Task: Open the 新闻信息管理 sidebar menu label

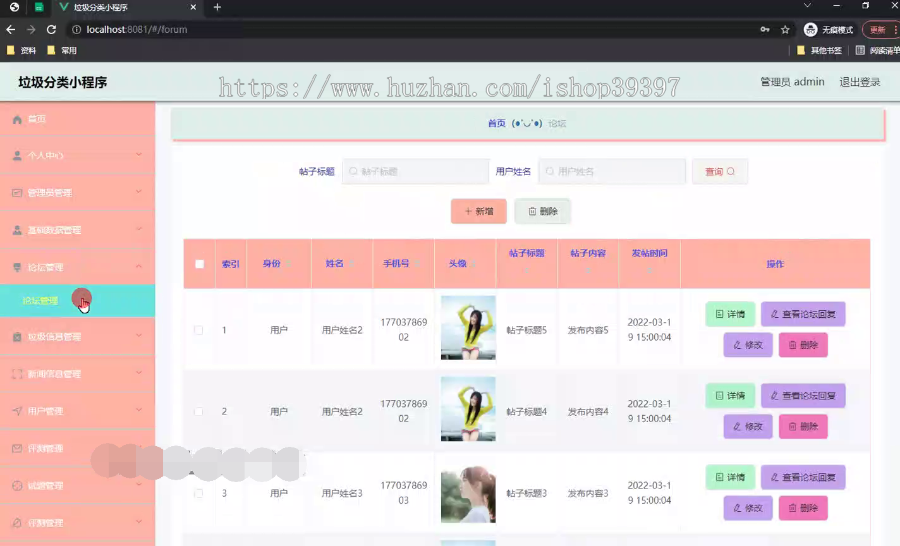Action: click(55, 374)
